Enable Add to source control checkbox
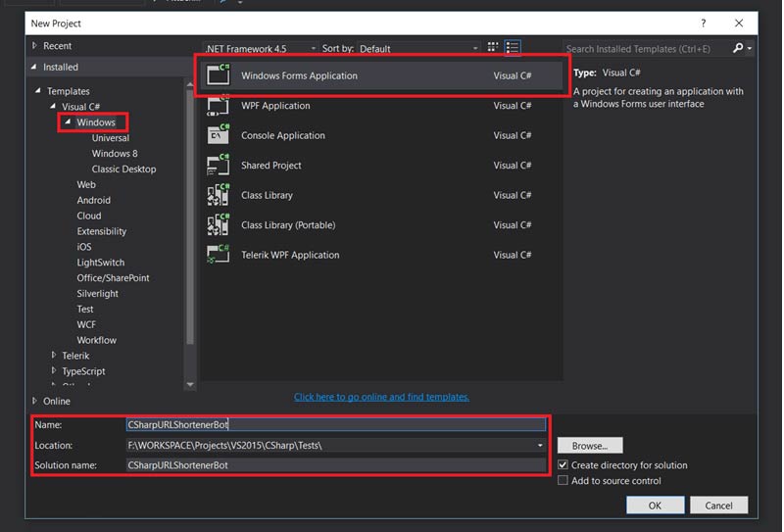784x532 pixels. click(x=563, y=481)
